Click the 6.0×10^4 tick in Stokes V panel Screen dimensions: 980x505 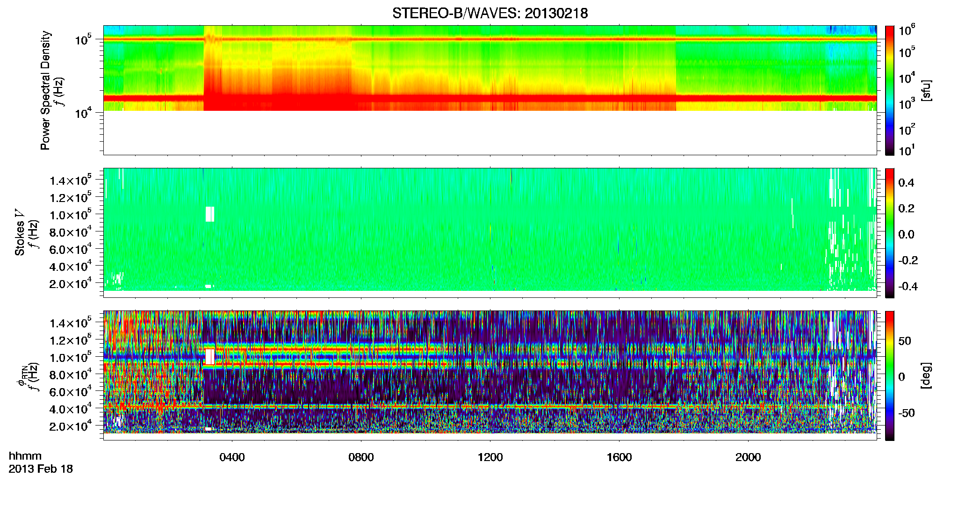tap(71, 249)
